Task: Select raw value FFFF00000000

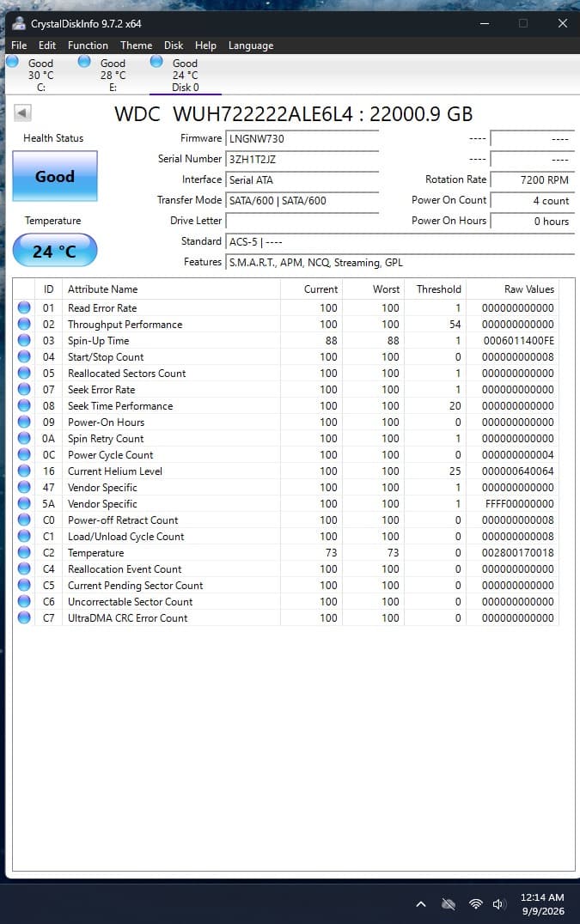Action: coord(520,504)
